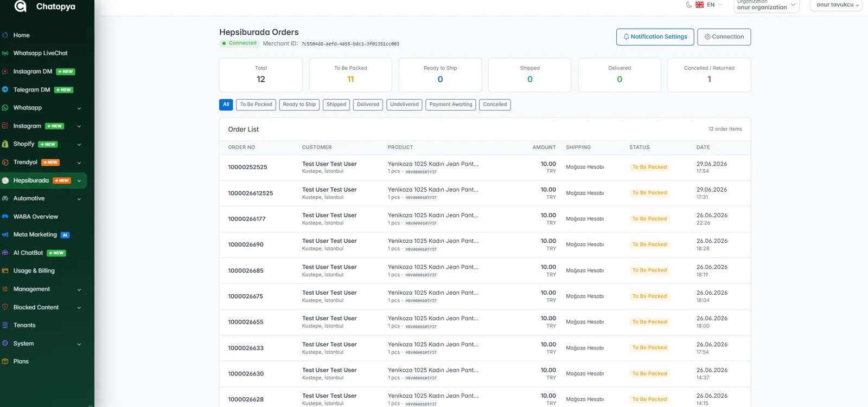Open the Telegram DM sidebar icon
The image size is (868, 407).
click(x=5, y=89)
